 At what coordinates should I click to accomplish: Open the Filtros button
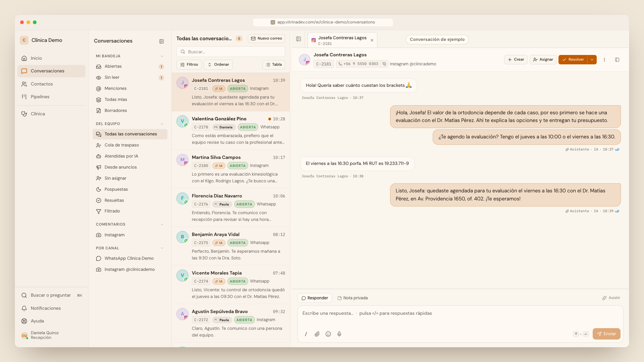pos(189,65)
